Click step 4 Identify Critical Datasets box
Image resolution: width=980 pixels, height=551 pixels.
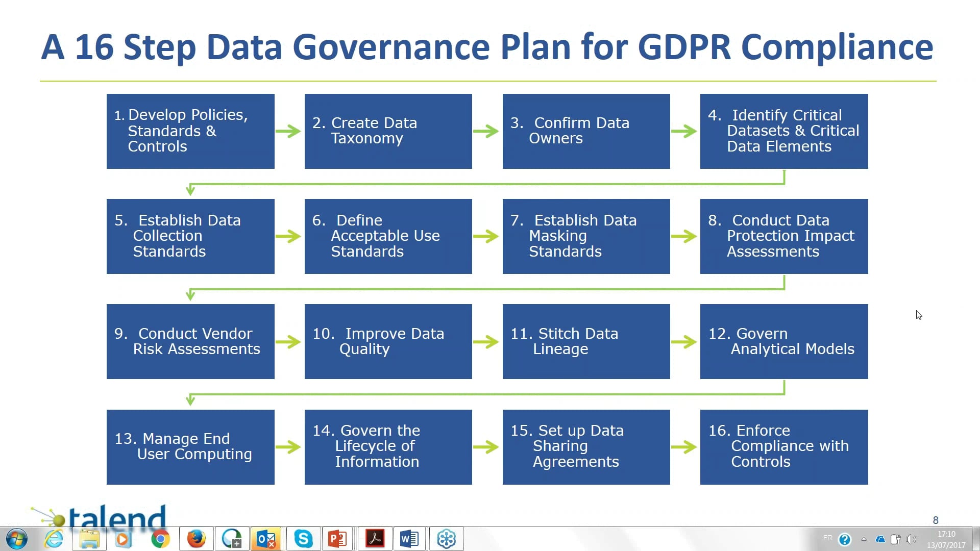(784, 131)
